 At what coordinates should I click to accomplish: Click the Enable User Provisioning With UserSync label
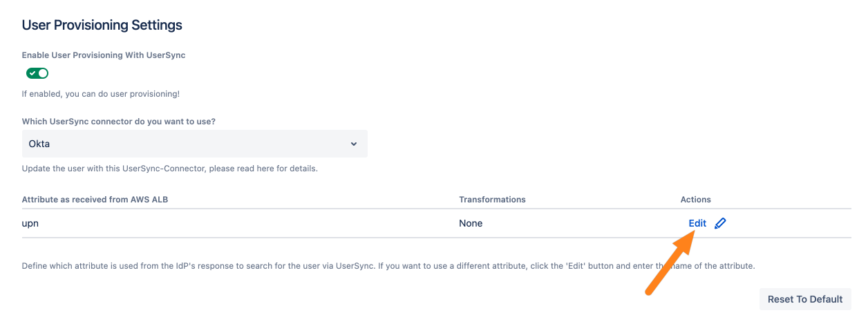coord(104,55)
